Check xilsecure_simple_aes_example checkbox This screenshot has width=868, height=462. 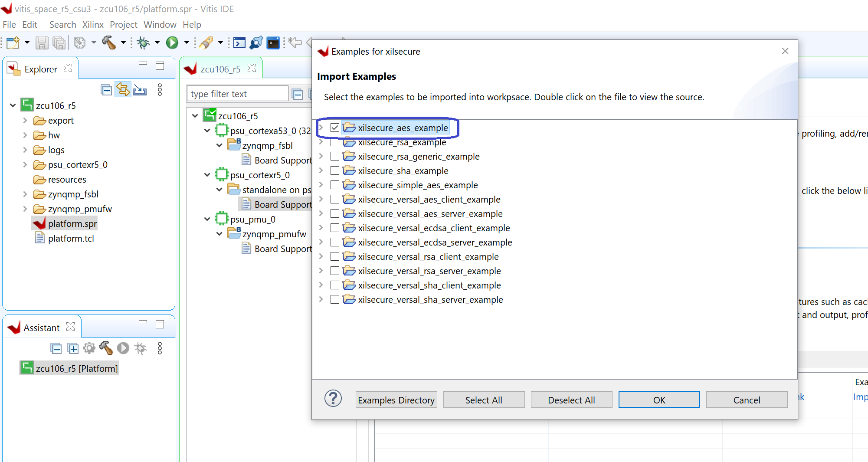(335, 185)
